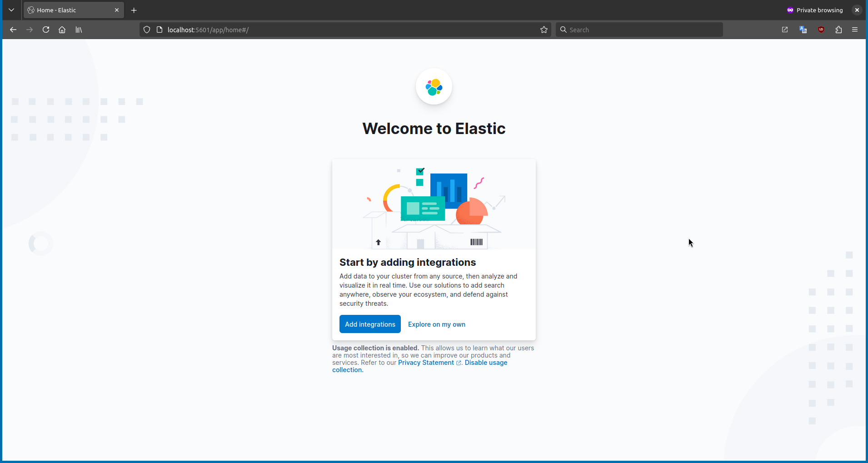Open the translate extension icon
The width and height of the screenshot is (868, 463).
click(803, 30)
